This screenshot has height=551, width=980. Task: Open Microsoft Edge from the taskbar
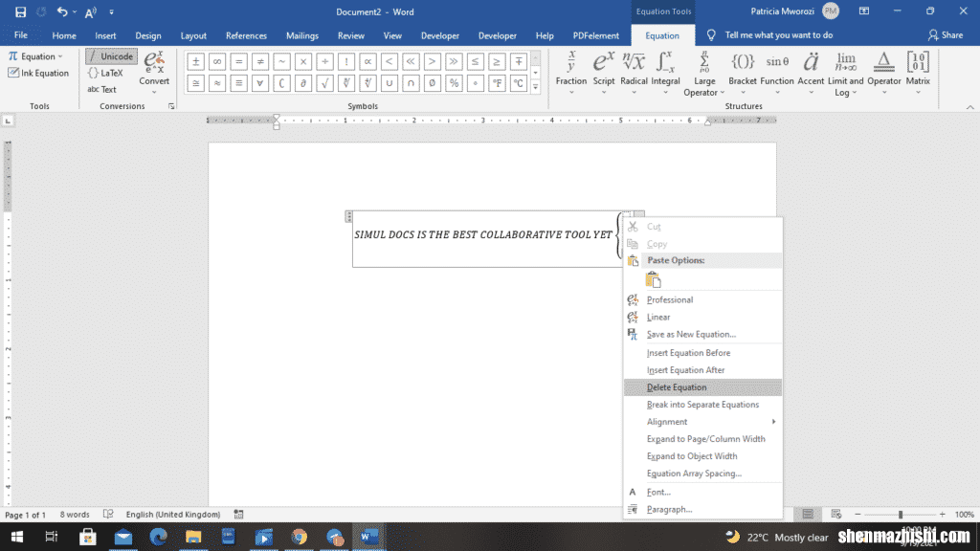[x=158, y=537]
